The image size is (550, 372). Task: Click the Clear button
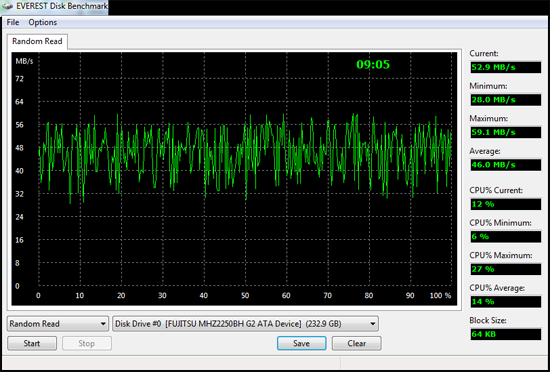pyautogui.click(x=357, y=343)
